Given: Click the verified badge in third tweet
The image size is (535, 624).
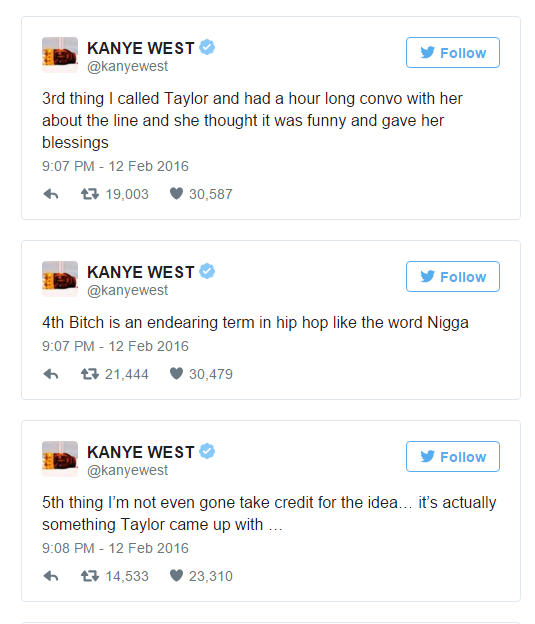Looking at the screenshot, I should coord(207,451).
